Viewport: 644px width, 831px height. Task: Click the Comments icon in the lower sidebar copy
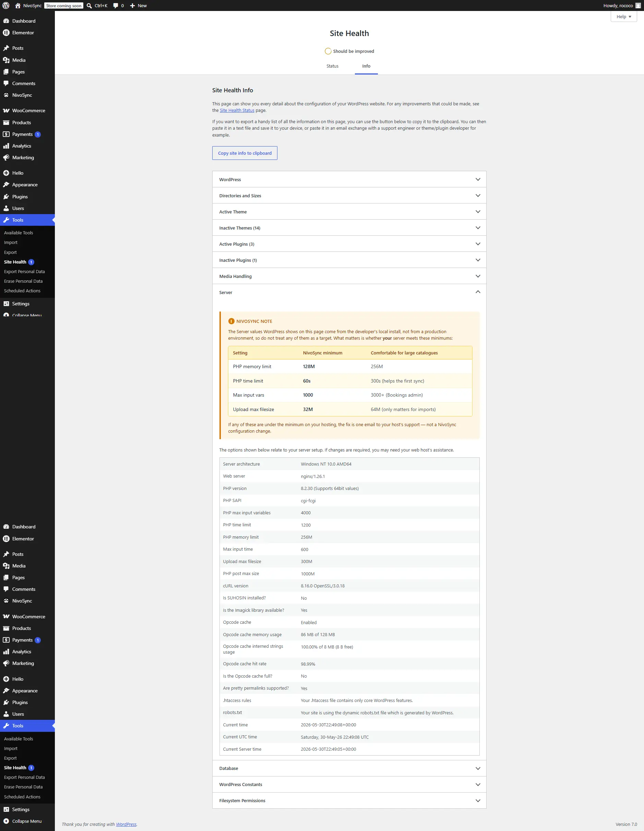click(6, 589)
